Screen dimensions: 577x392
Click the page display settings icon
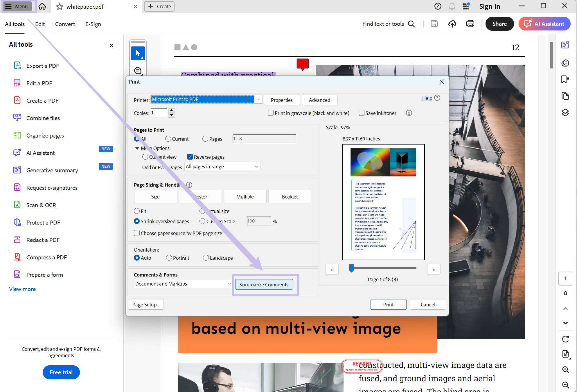tap(565, 354)
